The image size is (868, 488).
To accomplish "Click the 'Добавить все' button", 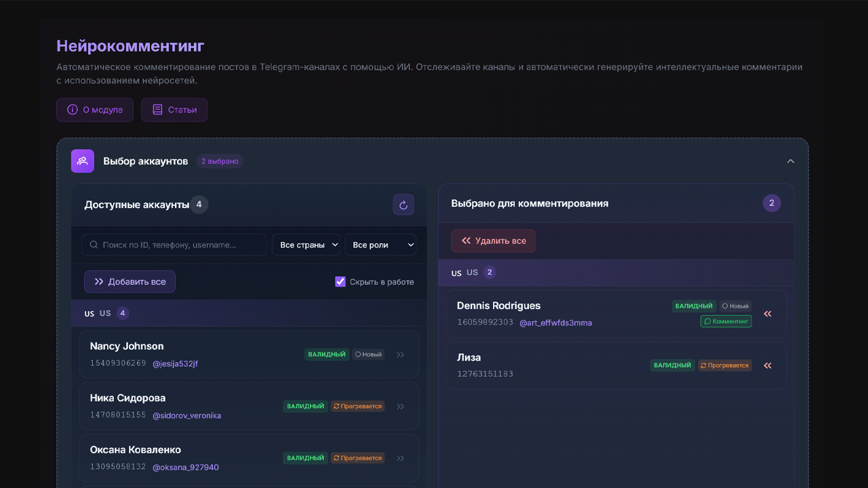I will 130,282.
